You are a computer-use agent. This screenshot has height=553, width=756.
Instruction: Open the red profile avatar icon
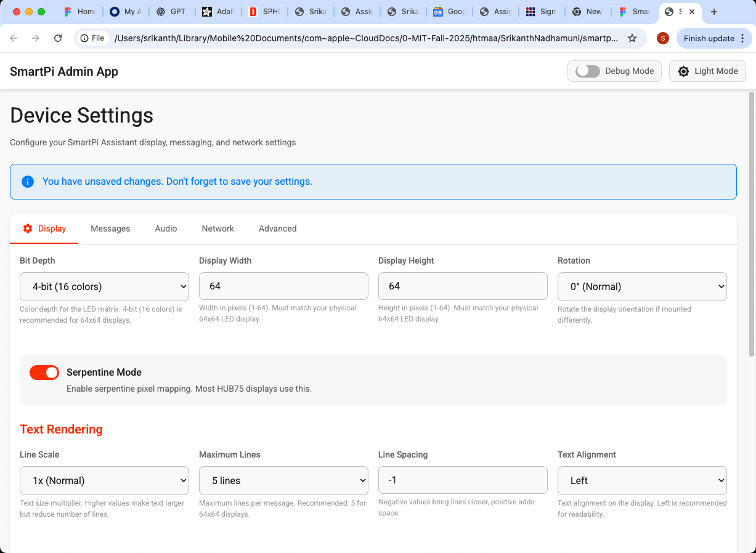[x=663, y=38]
